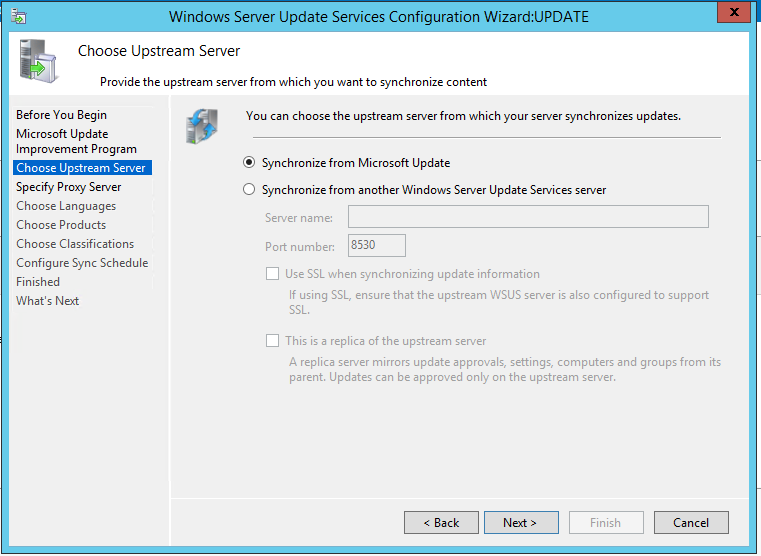Open the Choose Languages step

66,206
